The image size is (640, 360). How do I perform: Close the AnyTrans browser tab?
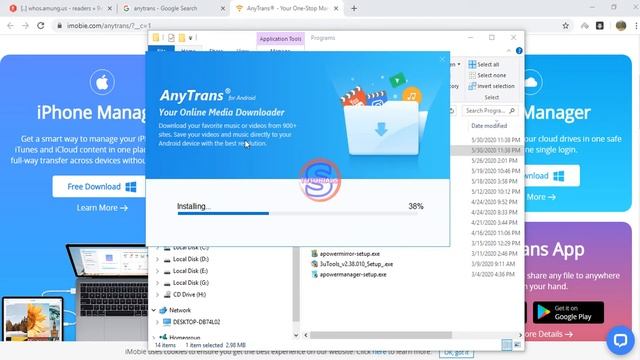pyautogui.click(x=336, y=8)
